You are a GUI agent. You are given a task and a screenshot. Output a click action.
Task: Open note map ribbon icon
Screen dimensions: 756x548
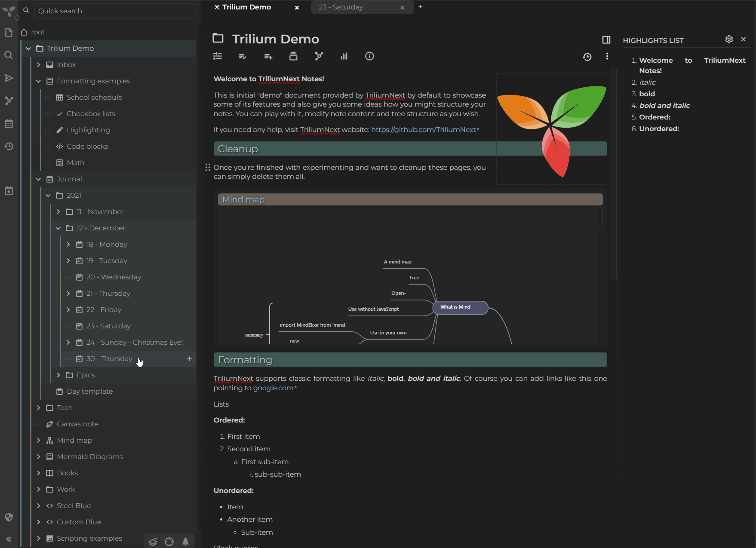(319, 56)
